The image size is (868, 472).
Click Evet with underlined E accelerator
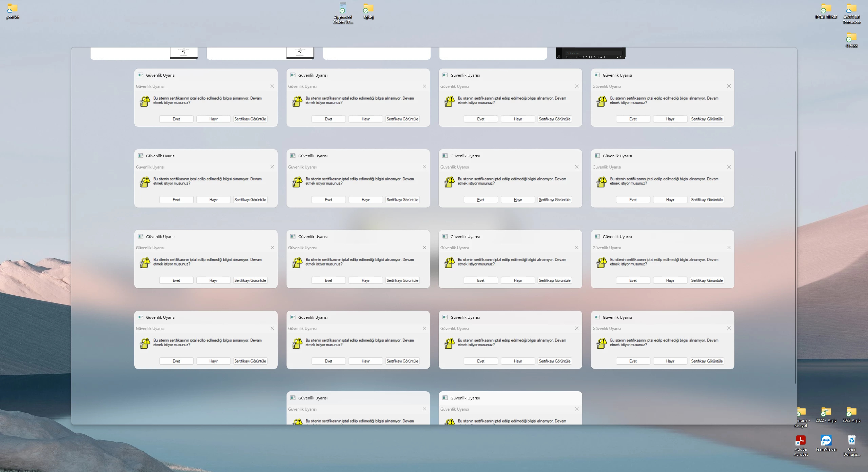point(480,200)
